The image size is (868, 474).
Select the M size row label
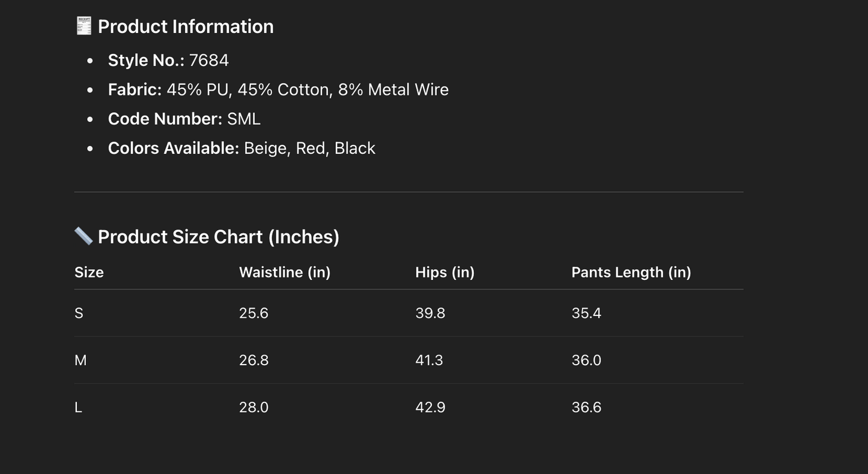click(80, 360)
